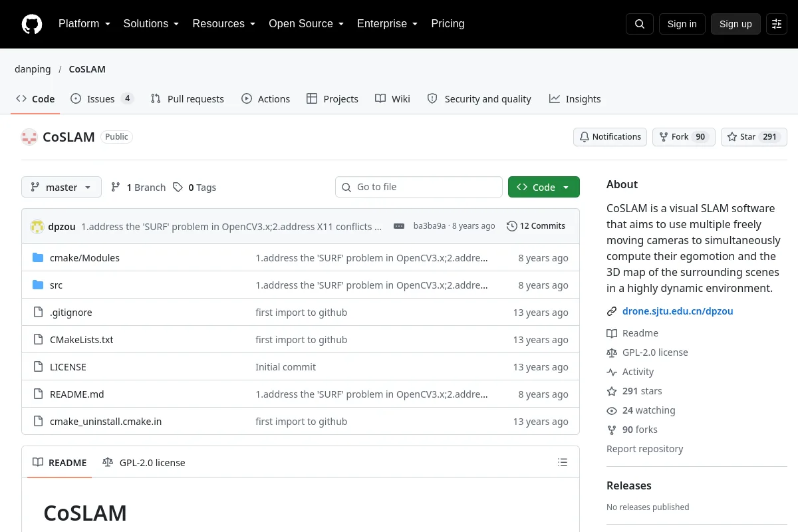Click the history clock icon beside 12 Commits
The width and height of the screenshot is (798, 532).
(x=511, y=226)
